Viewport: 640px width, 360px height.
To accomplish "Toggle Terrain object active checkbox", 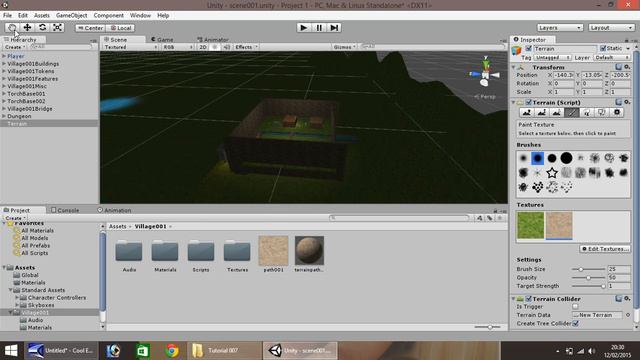I will click(x=529, y=49).
